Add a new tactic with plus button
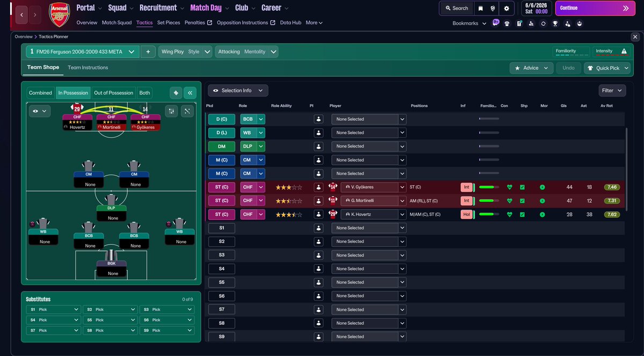Viewport: 644px width, 356px height. pos(148,52)
